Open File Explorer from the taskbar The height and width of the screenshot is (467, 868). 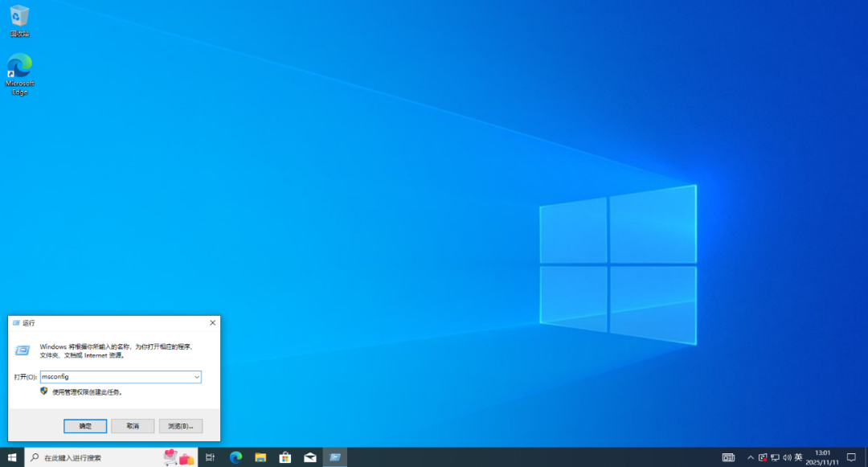tap(260, 457)
